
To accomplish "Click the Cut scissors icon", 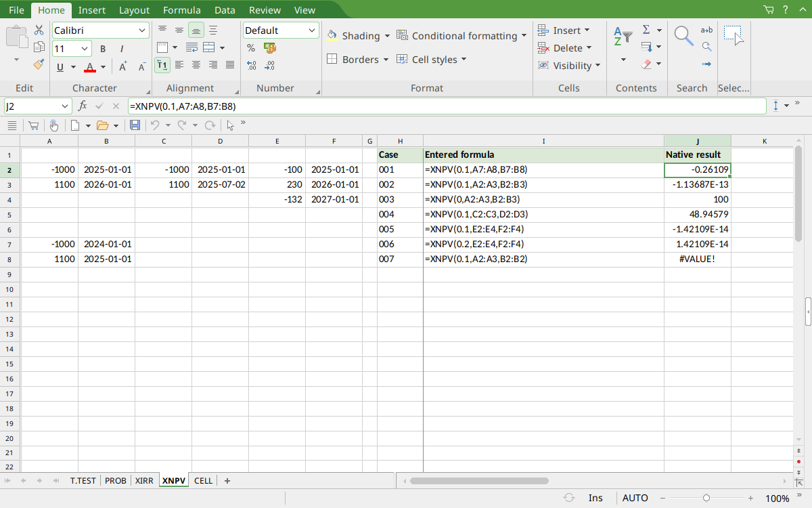I will [39, 30].
